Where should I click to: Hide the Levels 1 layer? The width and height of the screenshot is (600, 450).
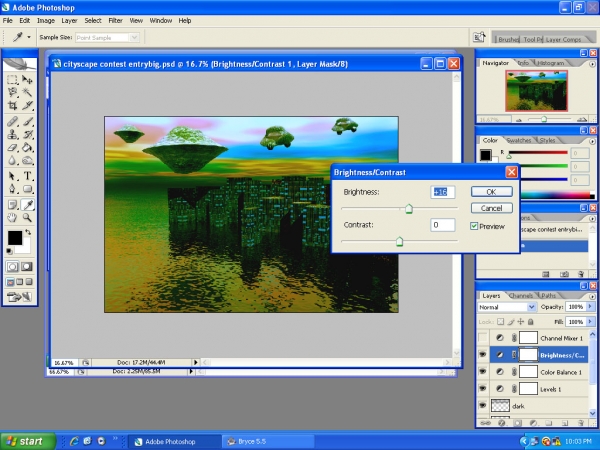pyautogui.click(x=483, y=388)
